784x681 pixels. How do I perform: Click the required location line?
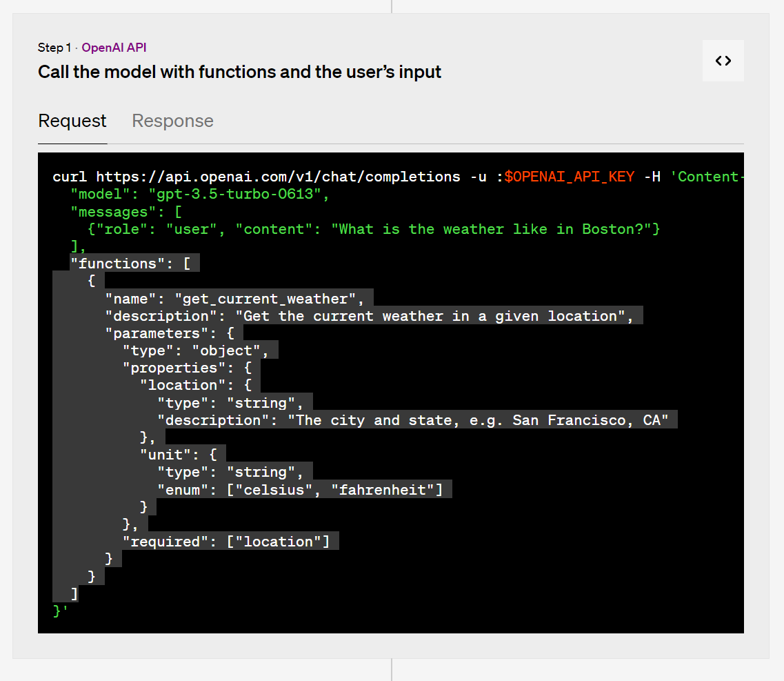(x=228, y=541)
